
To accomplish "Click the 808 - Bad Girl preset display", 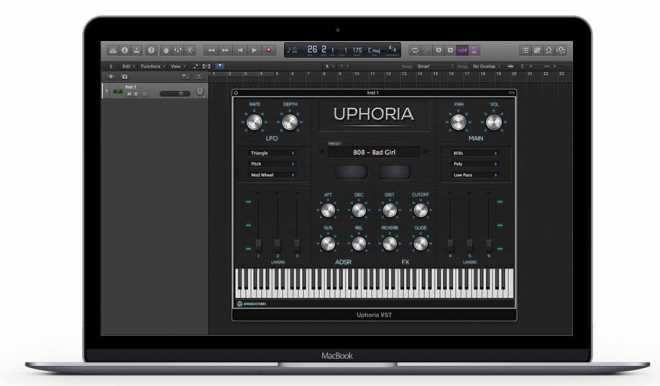I will click(374, 152).
